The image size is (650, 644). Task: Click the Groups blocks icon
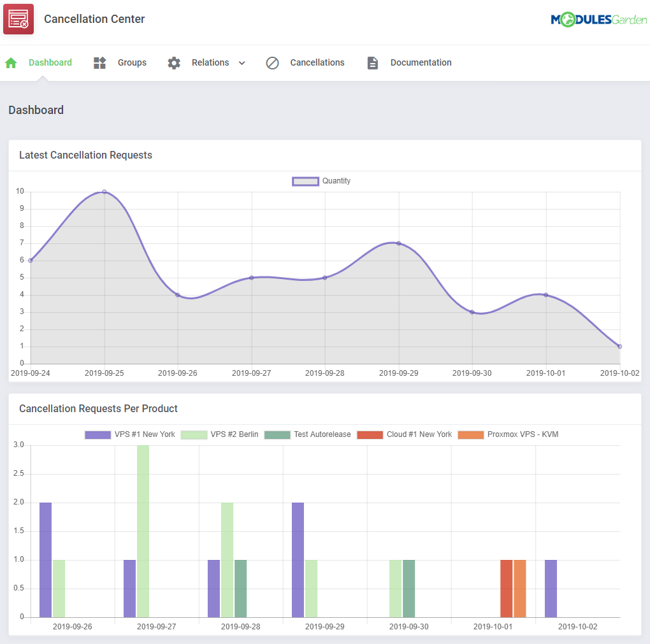point(100,63)
